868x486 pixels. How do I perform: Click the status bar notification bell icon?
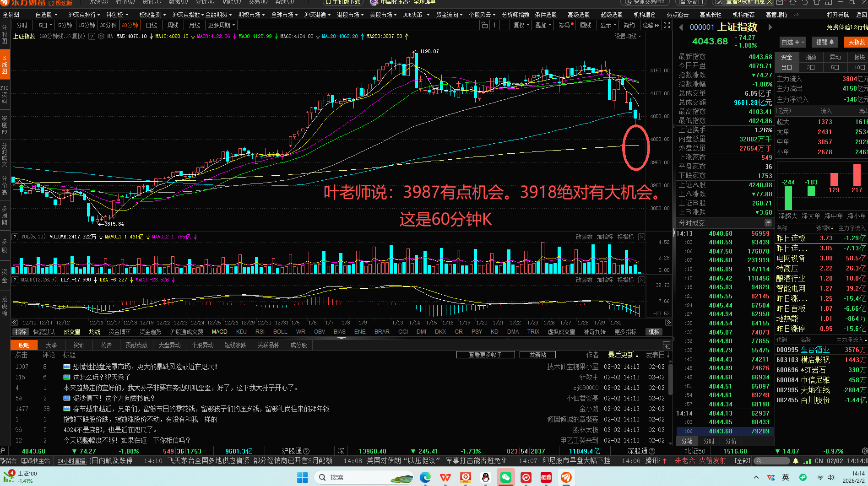coord(796,461)
